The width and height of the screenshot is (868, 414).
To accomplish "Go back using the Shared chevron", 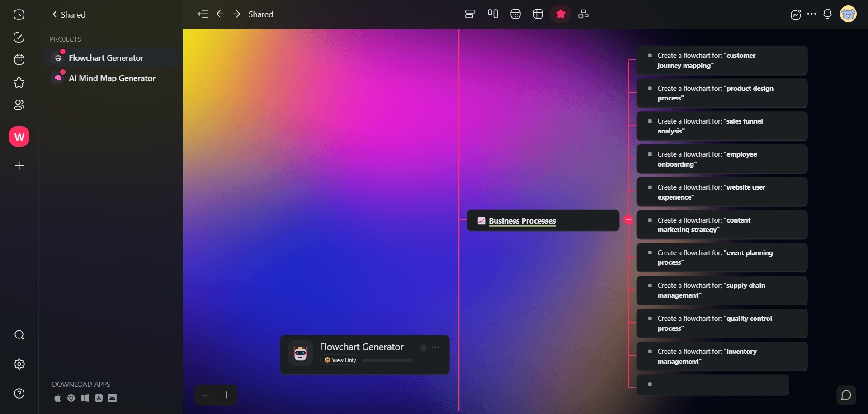I will click(69, 14).
